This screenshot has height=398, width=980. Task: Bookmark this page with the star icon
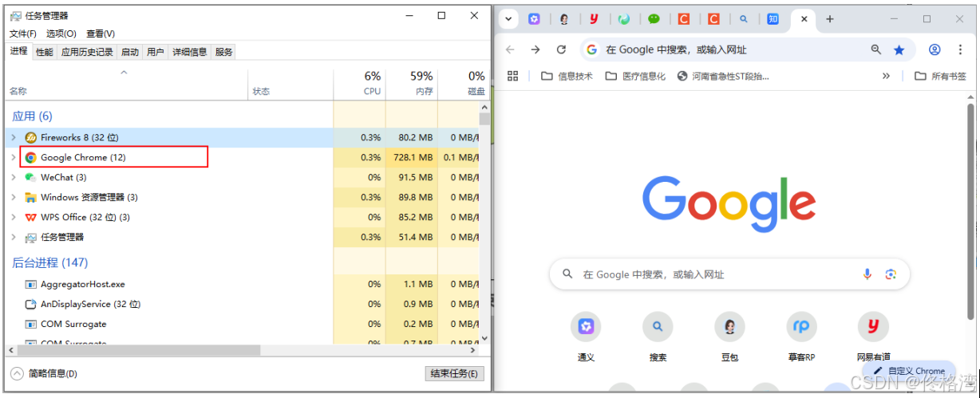899,49
